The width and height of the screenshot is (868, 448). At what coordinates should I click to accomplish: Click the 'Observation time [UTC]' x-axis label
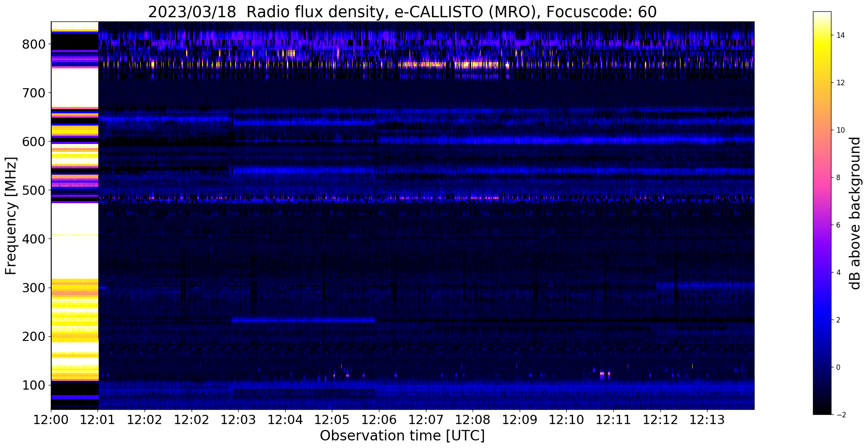click(402, 436)
